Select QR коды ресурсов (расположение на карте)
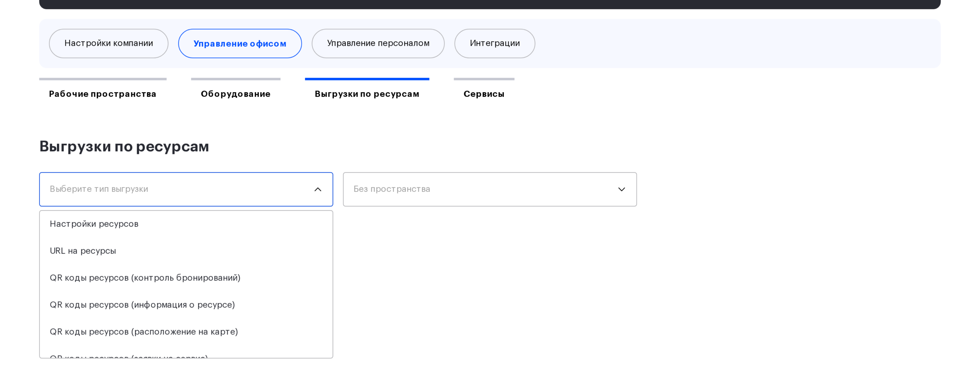Viewport: 980px width, 383px height. point(186,332)
